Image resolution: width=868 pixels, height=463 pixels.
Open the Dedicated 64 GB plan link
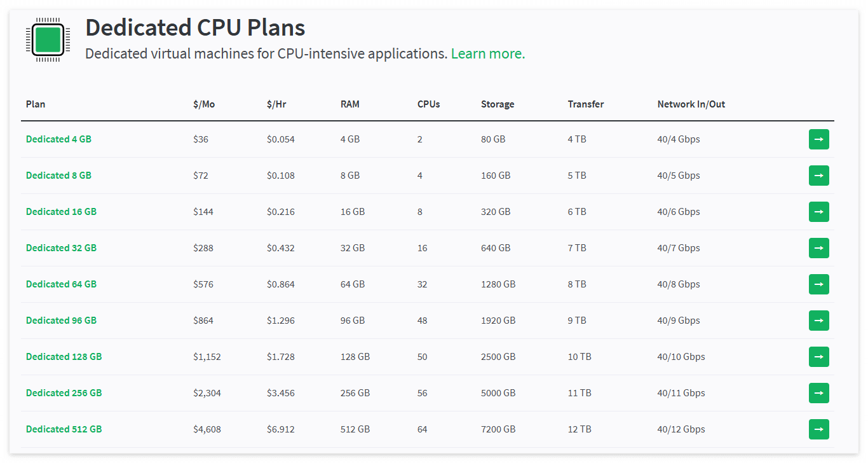click(x=61, y=284)
